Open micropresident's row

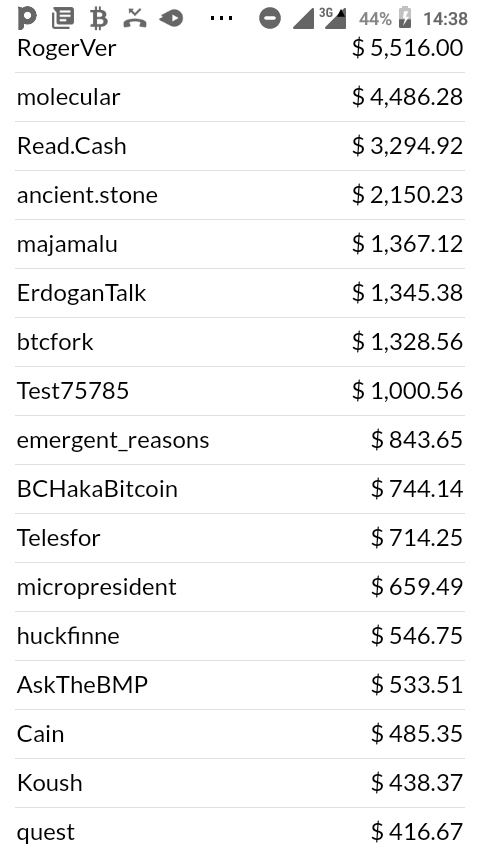[240, 587]
